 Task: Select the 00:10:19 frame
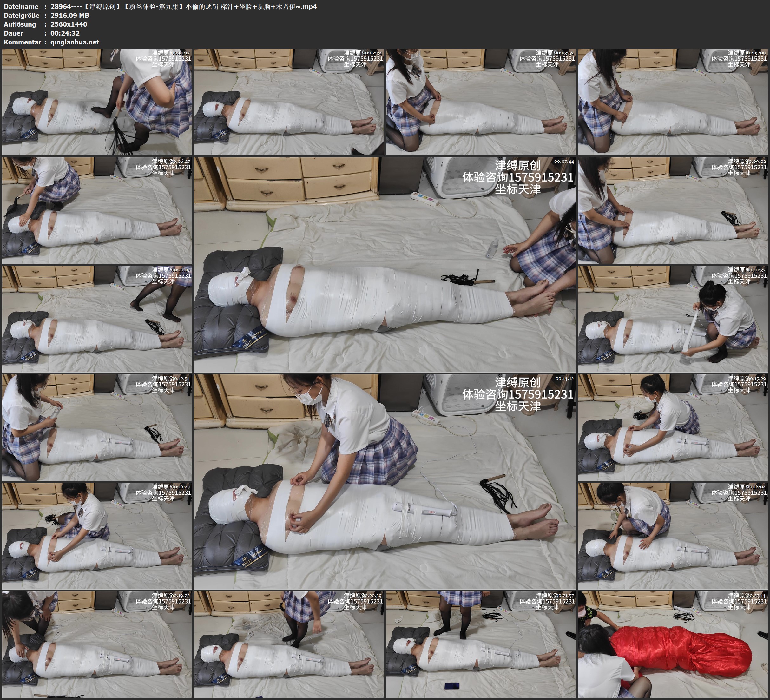[x=97, y=319]
